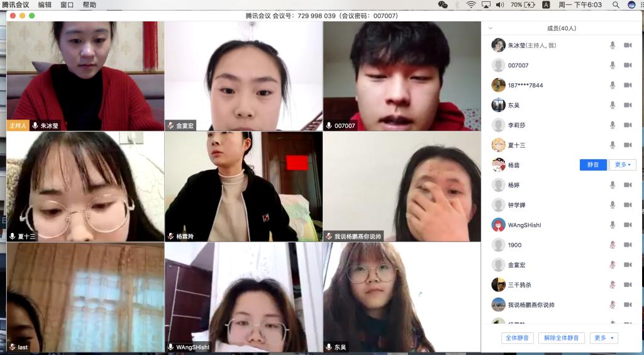The width and height of the screenshot is (644, 355).
Task: Select 金宴宏 video tile
Action: point(243,76)
